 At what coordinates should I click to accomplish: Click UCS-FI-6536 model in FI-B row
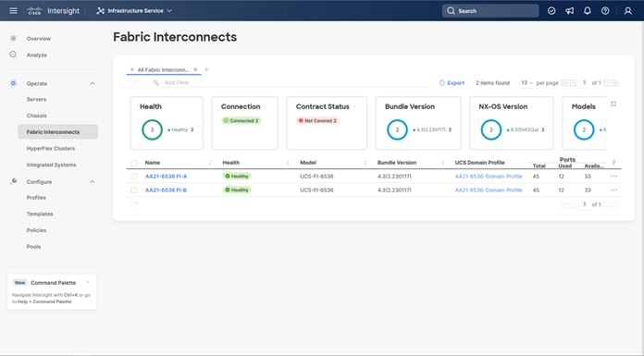(x=316, y=190)
